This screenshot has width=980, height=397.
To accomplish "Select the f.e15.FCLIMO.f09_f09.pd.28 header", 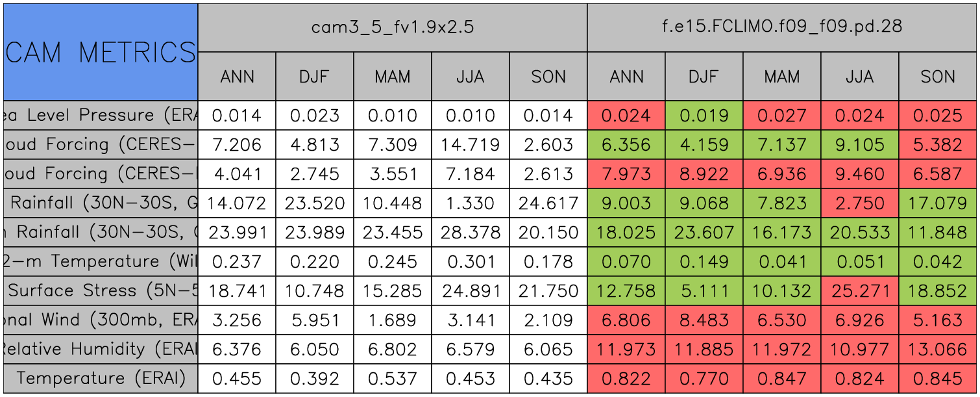I will pos(781,27).
